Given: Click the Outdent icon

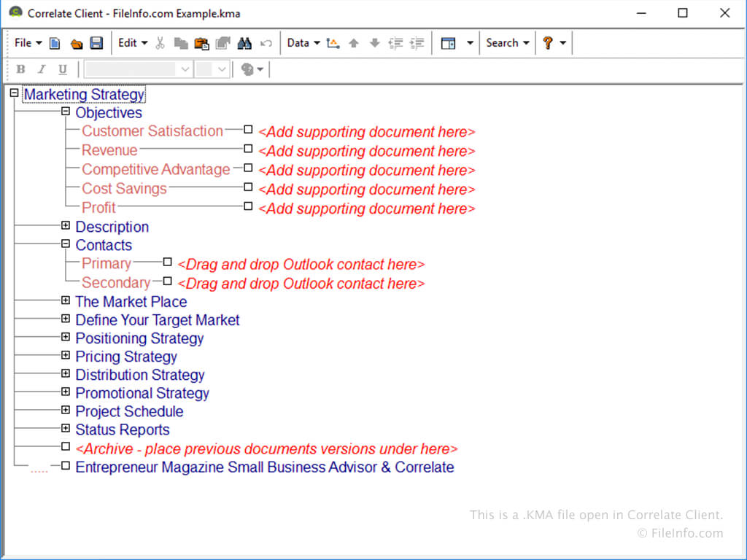Looking at the screenshot, I should pos(395,43).
